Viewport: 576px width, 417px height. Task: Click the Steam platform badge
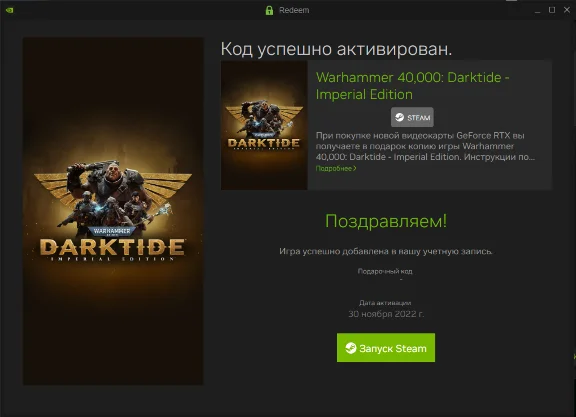point(412,117)
